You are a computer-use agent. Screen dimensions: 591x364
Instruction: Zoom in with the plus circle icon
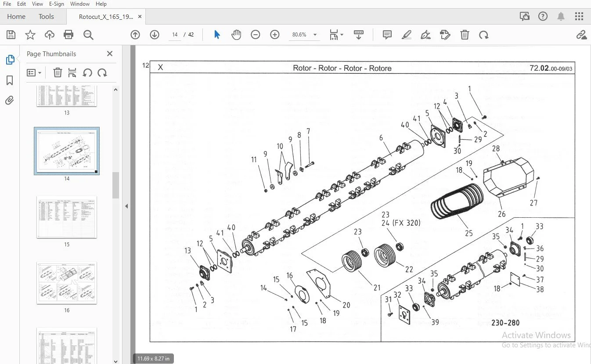click(275, 35)
